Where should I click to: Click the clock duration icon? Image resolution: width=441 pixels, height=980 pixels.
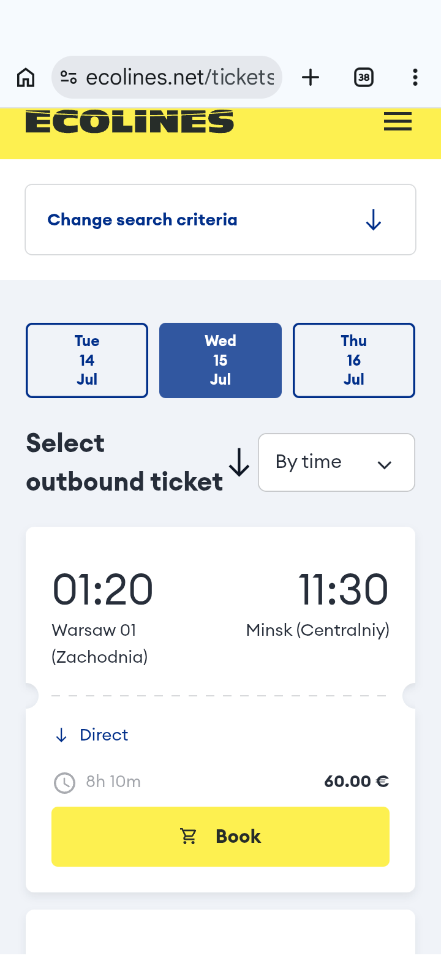64,783
